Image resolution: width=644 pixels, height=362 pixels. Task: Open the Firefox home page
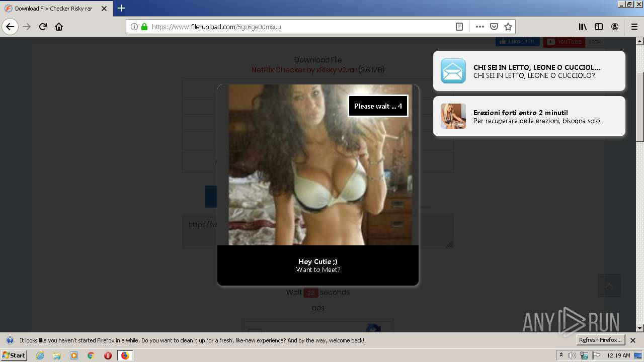coord(59,27)
